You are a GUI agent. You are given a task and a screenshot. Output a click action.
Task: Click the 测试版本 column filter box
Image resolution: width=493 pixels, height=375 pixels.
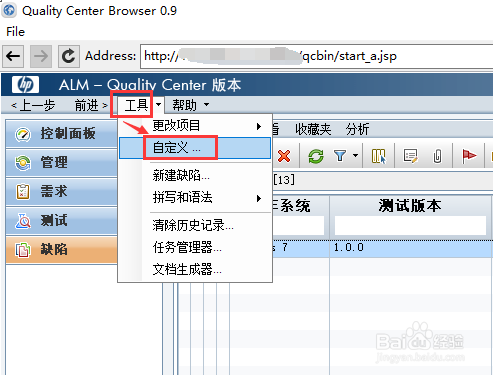pyautogui.click(x=410, y=225)
